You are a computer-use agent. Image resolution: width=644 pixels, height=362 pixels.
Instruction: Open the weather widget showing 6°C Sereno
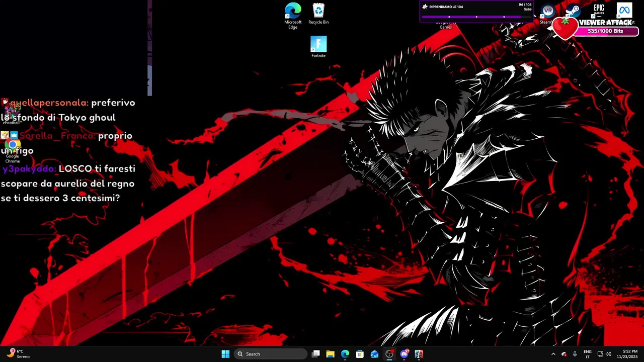point(18,354)
